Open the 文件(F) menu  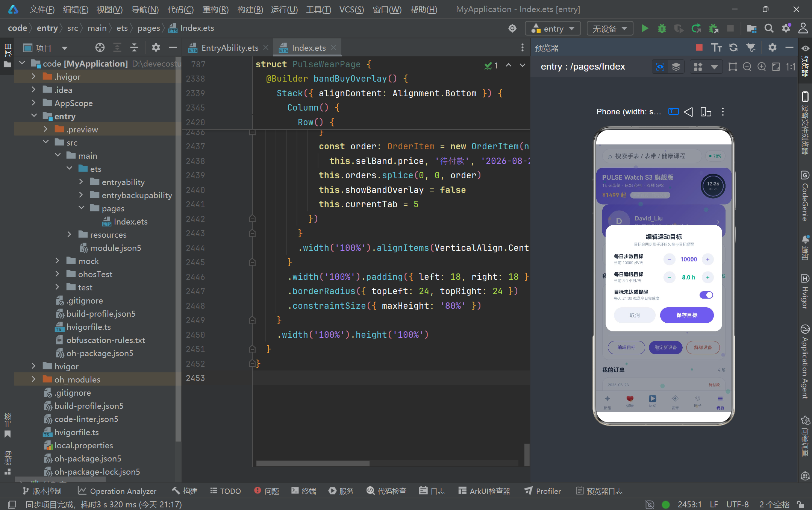point(42,9)
